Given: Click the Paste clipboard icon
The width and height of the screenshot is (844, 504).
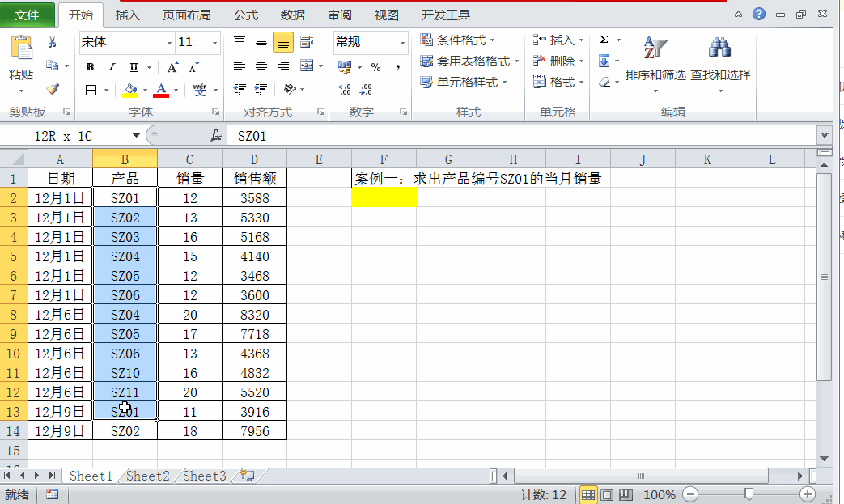Looking at the screenshot, I should coord(22,48).
